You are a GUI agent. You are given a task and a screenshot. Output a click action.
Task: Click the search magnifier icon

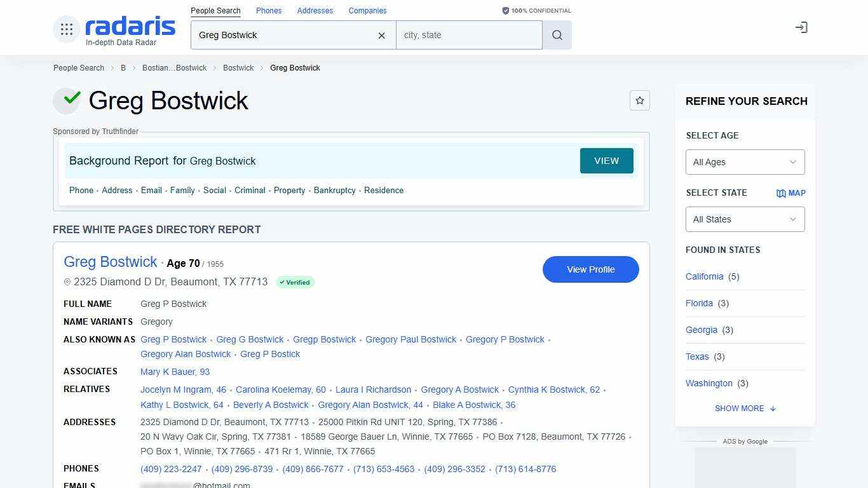556,35
